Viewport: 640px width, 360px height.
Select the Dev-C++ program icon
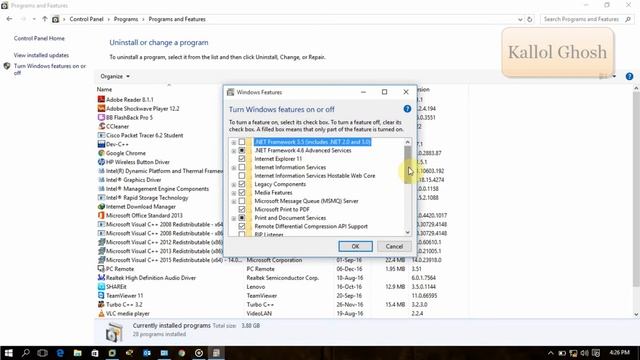(101, 144)
